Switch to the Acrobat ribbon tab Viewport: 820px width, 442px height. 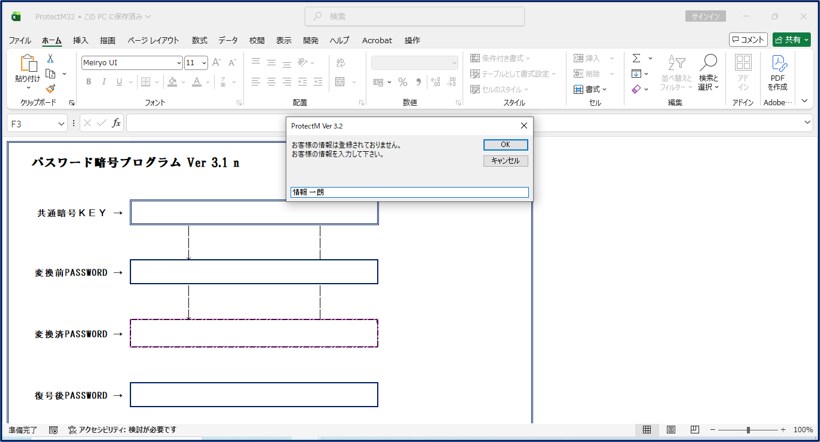click(x=377, y=40)
